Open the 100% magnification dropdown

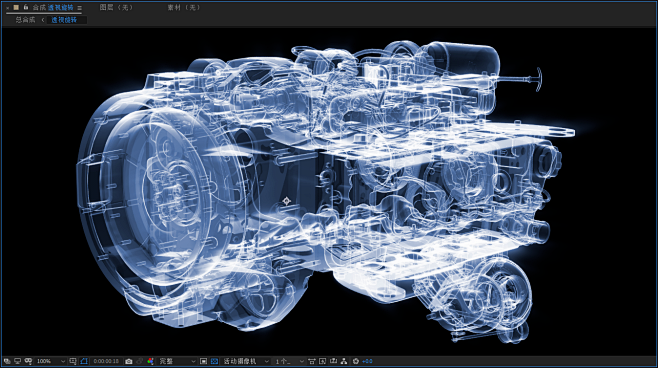coord(51,361)
